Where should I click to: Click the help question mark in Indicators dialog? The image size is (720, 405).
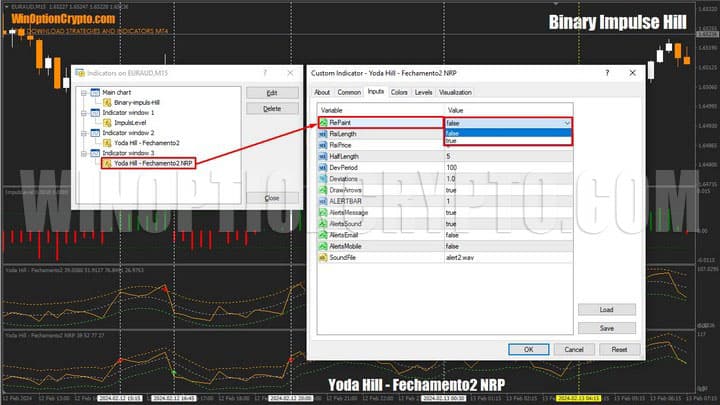[265, 73]
